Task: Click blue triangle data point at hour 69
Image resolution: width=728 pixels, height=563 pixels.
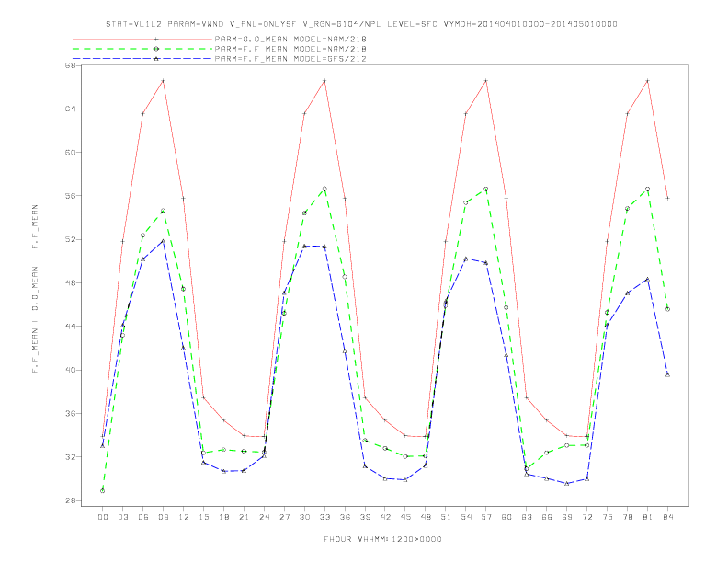Action: (x=567, y=484)
